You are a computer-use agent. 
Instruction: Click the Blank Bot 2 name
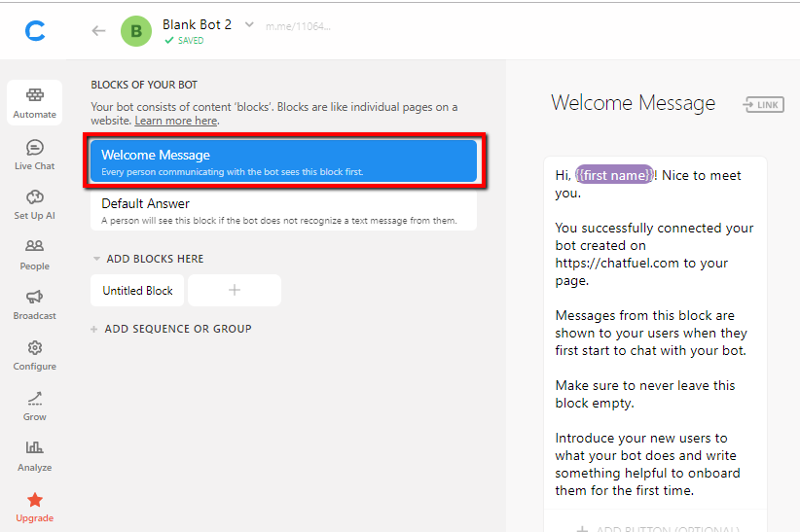pyautogui.click(x=197, y=24)
